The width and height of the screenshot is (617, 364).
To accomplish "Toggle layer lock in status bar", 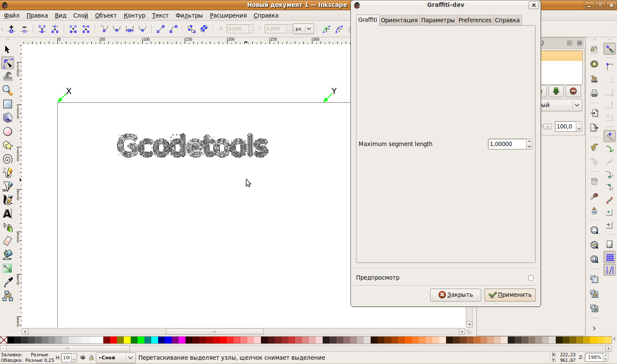I will (x=91, y=358).
